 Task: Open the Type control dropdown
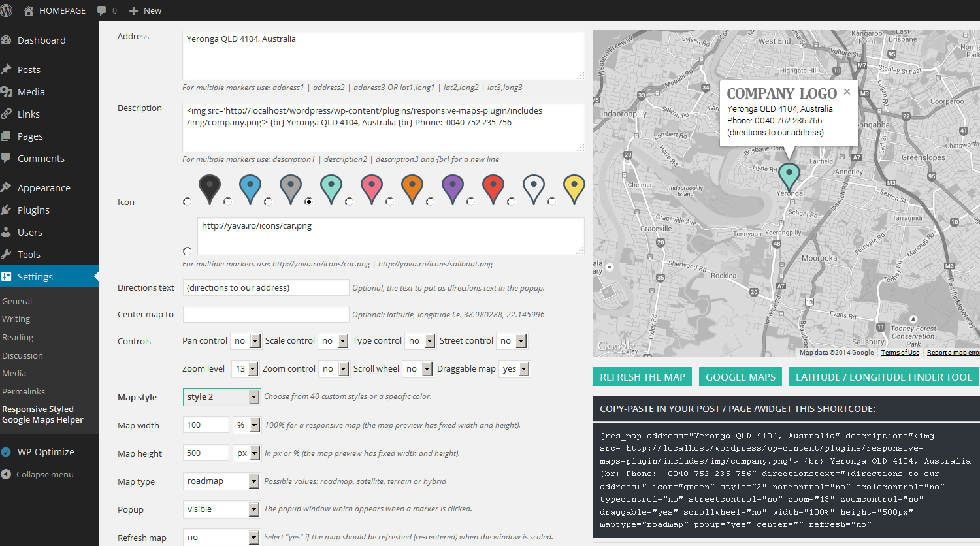pyautogui.click(x=420, y=341)
